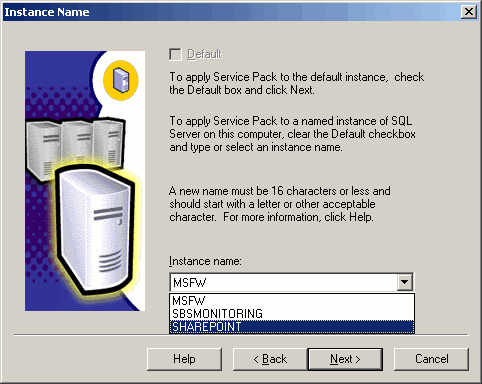
Task: Proceed with the Next button
Action: (x=345, y=359)
